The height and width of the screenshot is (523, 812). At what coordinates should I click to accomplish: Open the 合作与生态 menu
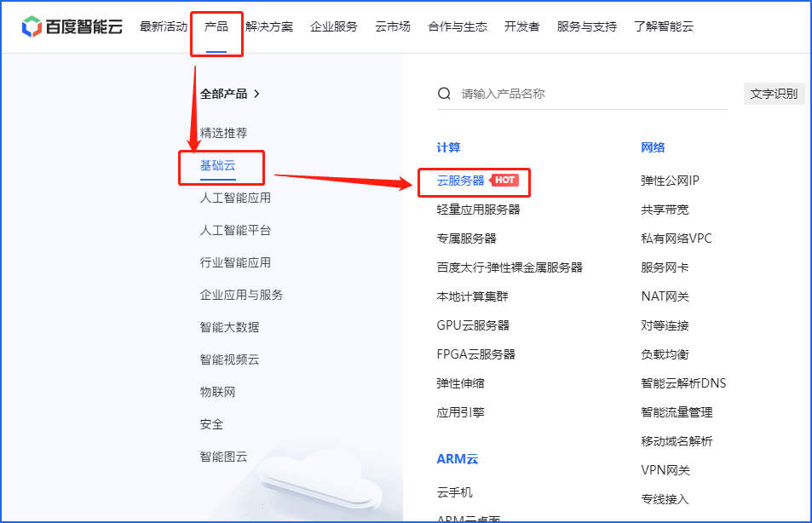coord(458,26)
